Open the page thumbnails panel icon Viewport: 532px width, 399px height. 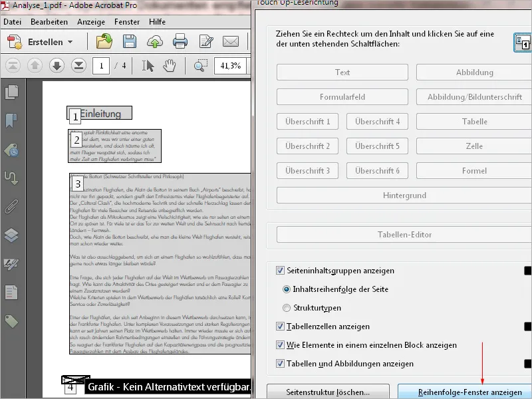point(11,92)
